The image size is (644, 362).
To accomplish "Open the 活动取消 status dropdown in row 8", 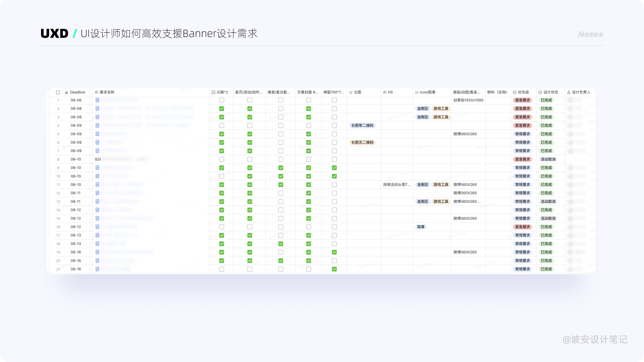I will pyautogui.click(x=548, y=159).
